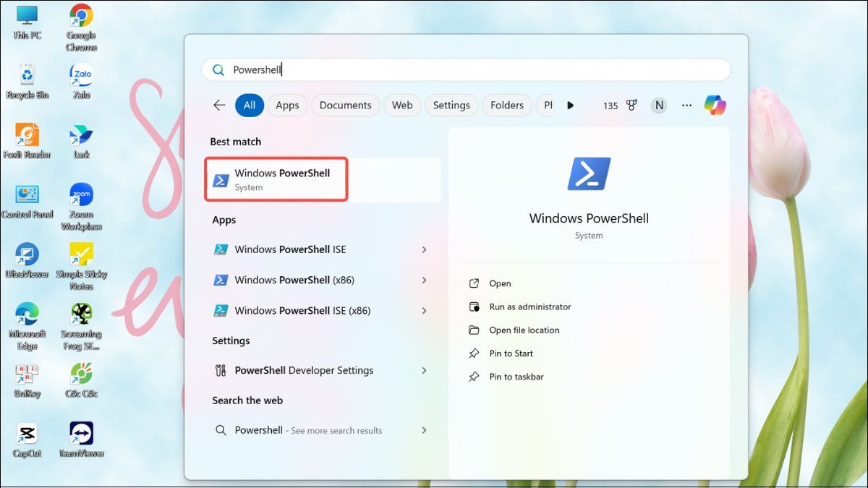Expand Windows PowerShell (x86) options chevron

(424, 280)
